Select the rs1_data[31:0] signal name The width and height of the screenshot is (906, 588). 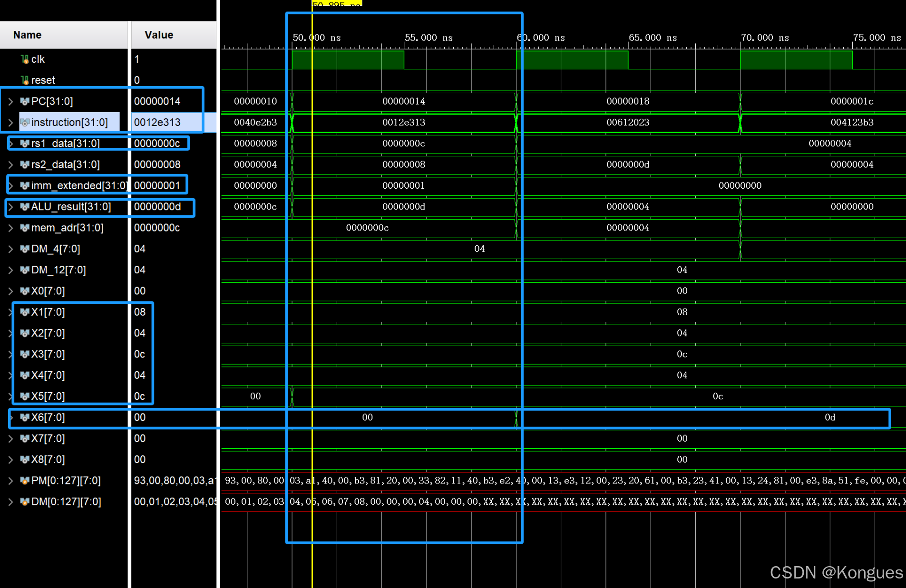66,143
